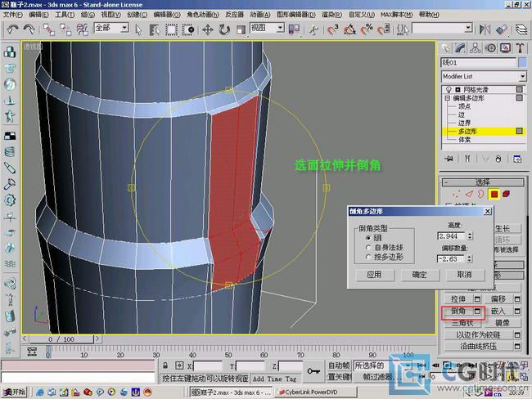
Task: Open settings box next to 嵌入
Action: 517,311
